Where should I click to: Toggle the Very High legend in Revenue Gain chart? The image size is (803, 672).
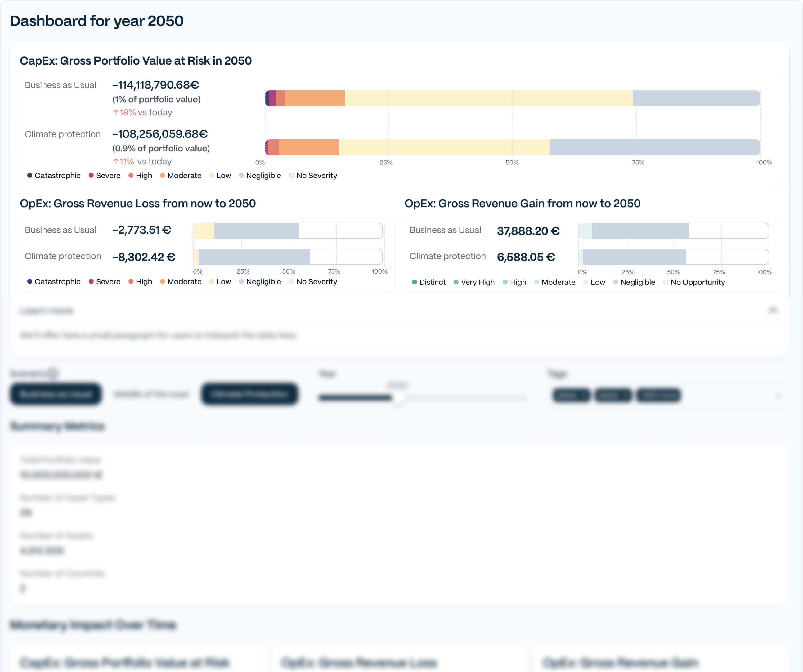click(x=456, y=282)
